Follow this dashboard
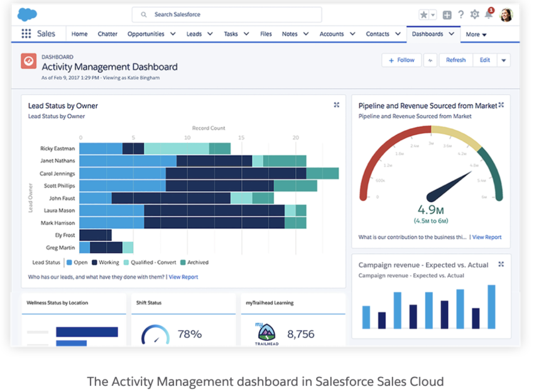The height and width of the screenshot is (392, 534). coord(401,60)
